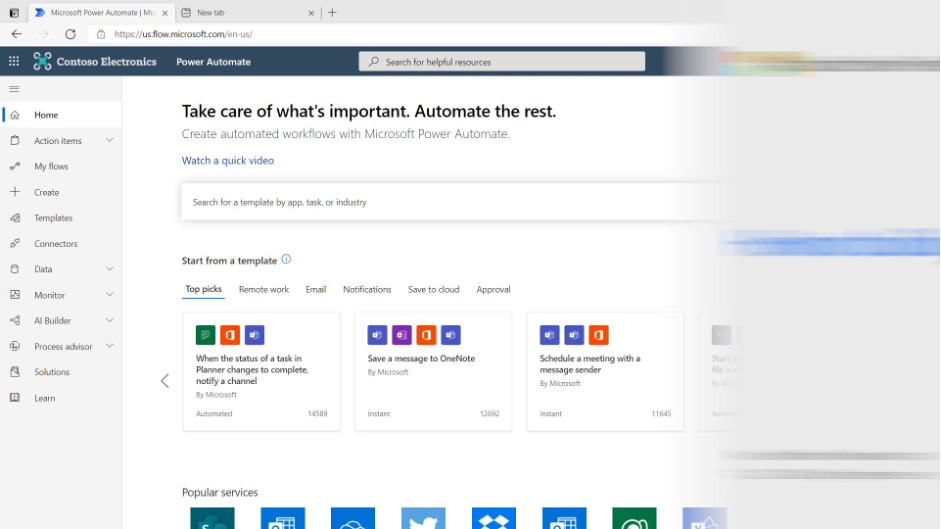Screen dimensions: 941x529
Task: Close the Microsoft Power Automate browser tab
Action: click(165, 13)
